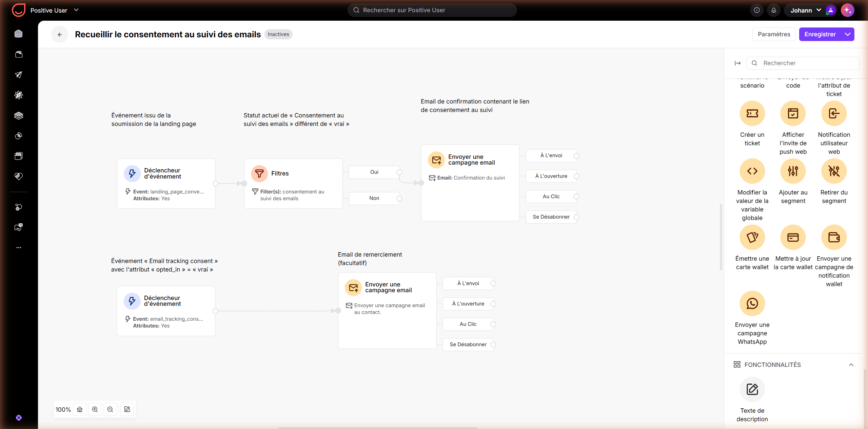Select the thank-you Envoyer une campagne email node
868x429 pixels.
tap(387, 311)
